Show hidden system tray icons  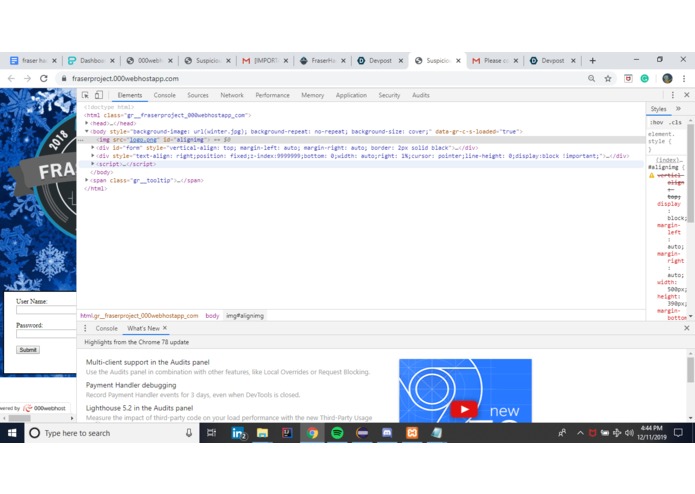(x=580, y=433)
